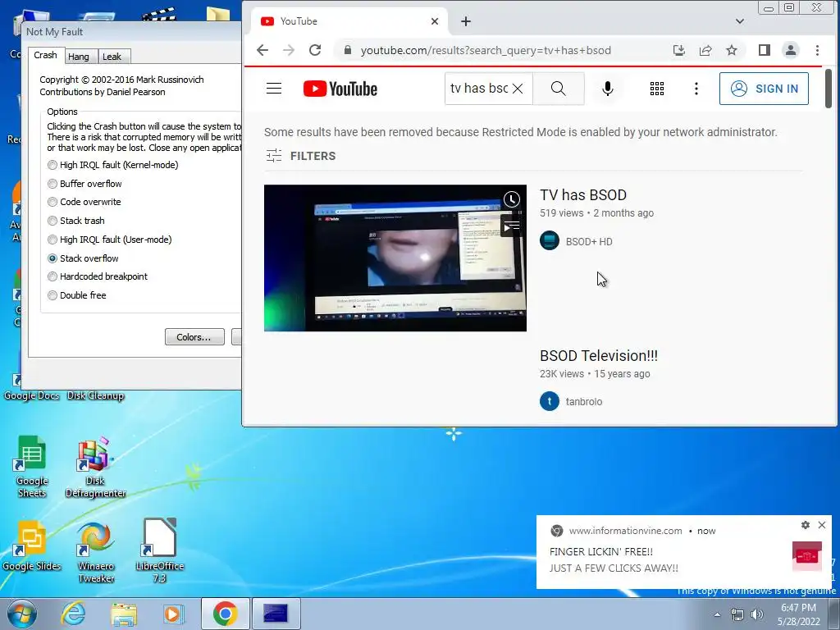Select the LibreOffice 7.3 desktop icon
Image resolution: width=840 pixels, height=630 pixels.
point(160,550)
